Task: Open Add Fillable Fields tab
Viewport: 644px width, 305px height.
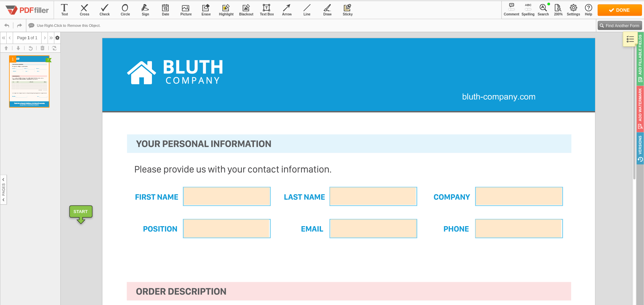Action: point(640,58)
